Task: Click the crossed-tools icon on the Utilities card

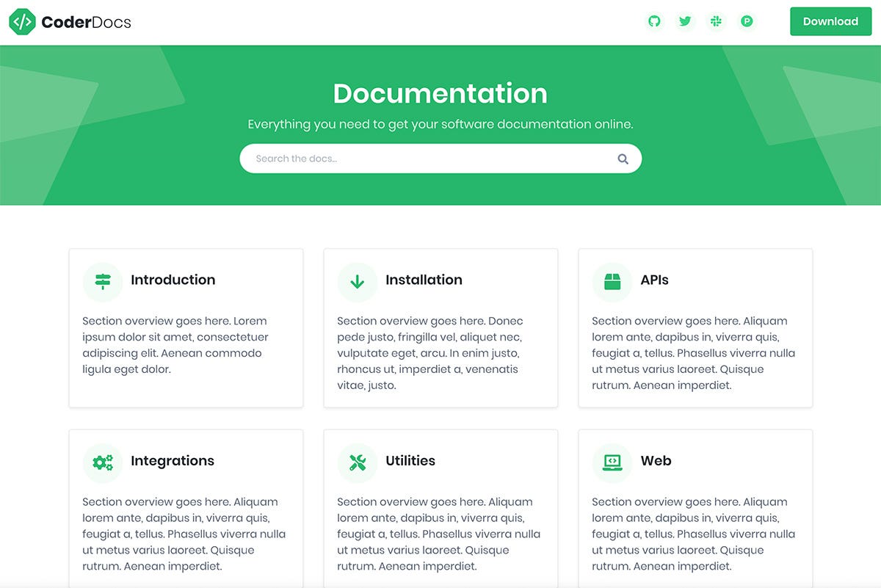Action: tap(357, 462)
